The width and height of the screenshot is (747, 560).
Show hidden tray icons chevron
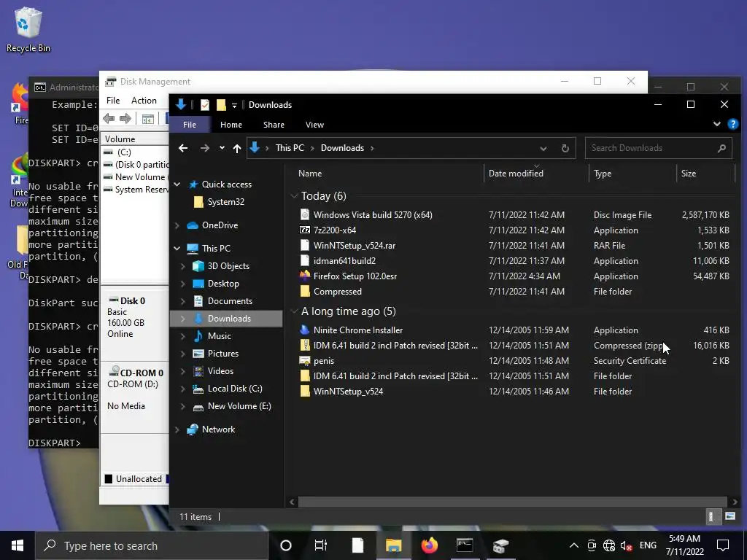(x=574, y=545)
